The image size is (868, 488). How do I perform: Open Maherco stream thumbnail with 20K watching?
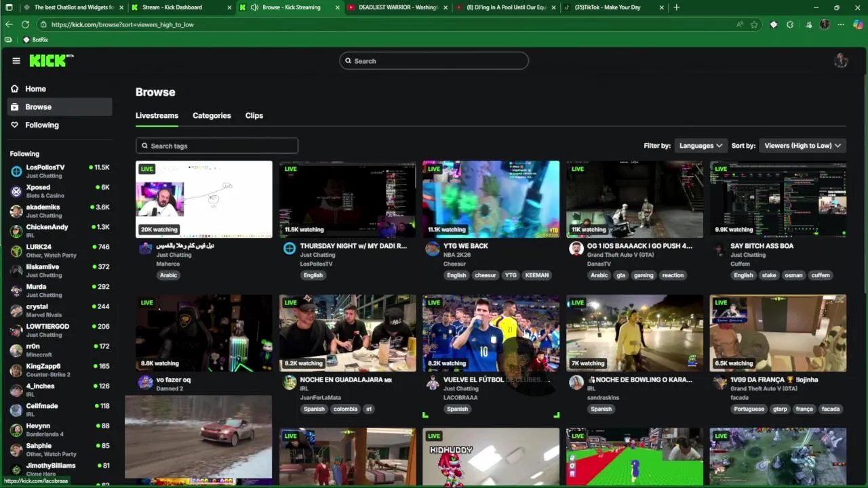[x=204, y=199]
